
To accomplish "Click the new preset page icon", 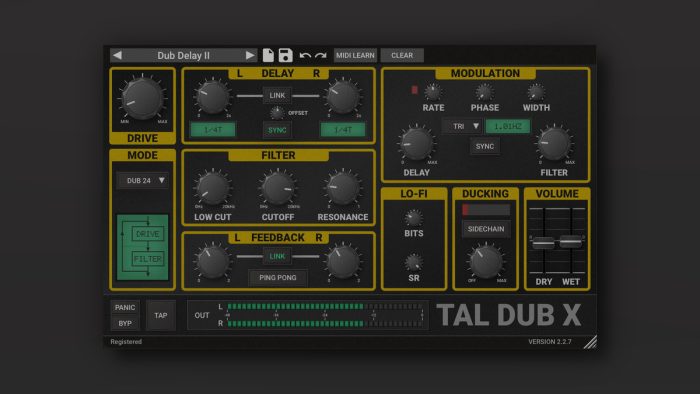I will 268,55.
